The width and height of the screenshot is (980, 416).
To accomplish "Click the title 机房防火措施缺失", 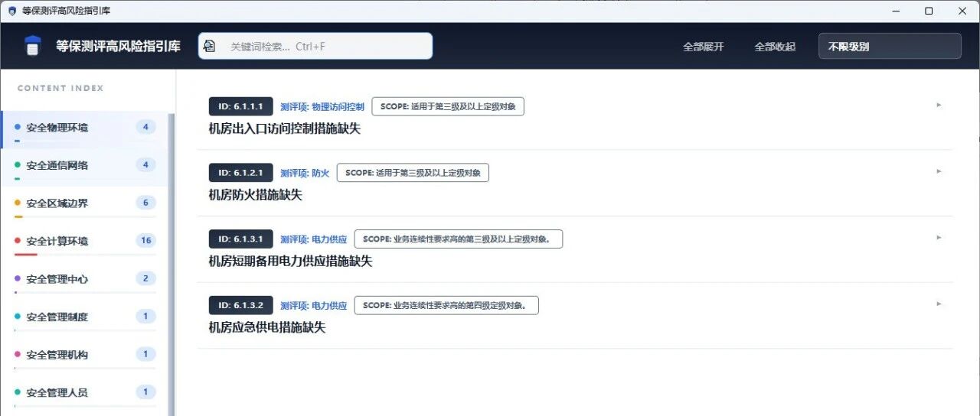I will point(256,195).
